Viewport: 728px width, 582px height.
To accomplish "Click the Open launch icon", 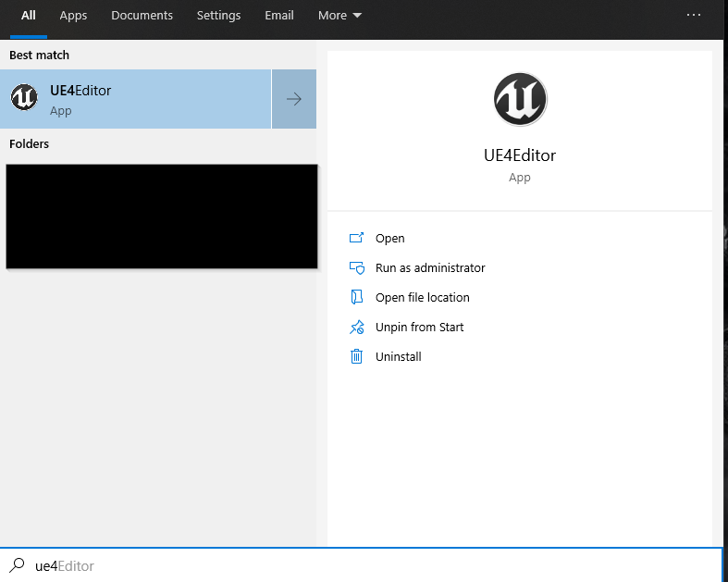I will [x=356, y=238].
